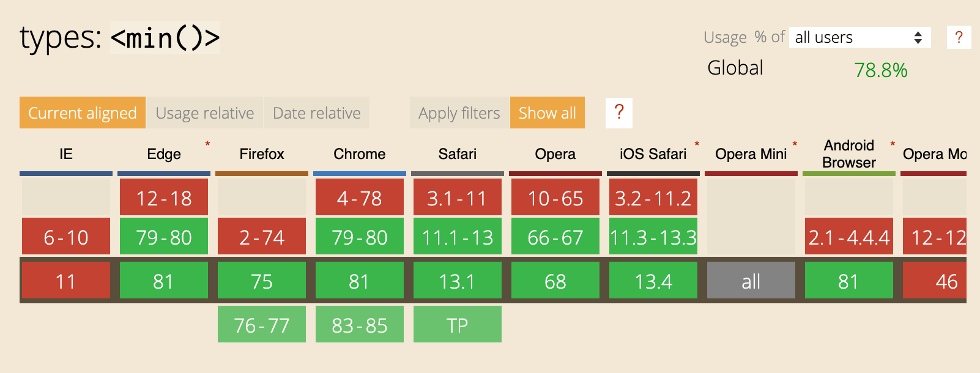This screenshot has width=980, height=373.
Task: Click the Show all button
Action: pyautogui.click(x=547, y=113)
